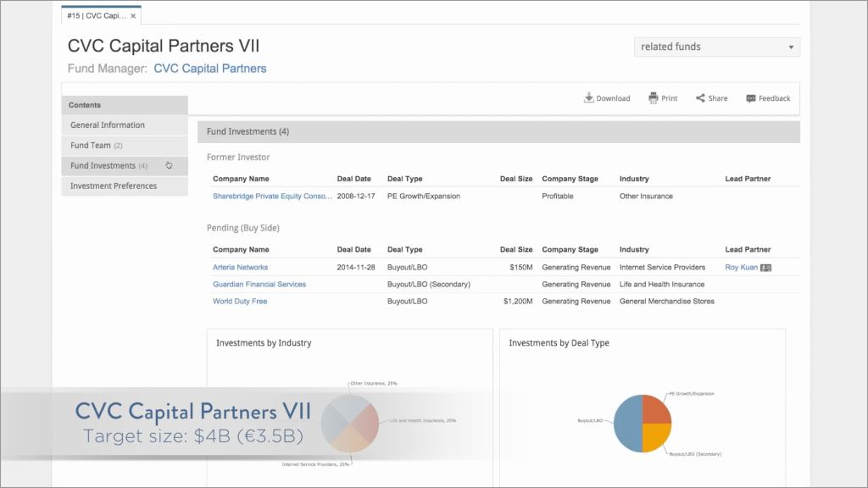Open Guardian Financial Services link
Viewport: 868px width, 488px height.
(x=259, y=285)
